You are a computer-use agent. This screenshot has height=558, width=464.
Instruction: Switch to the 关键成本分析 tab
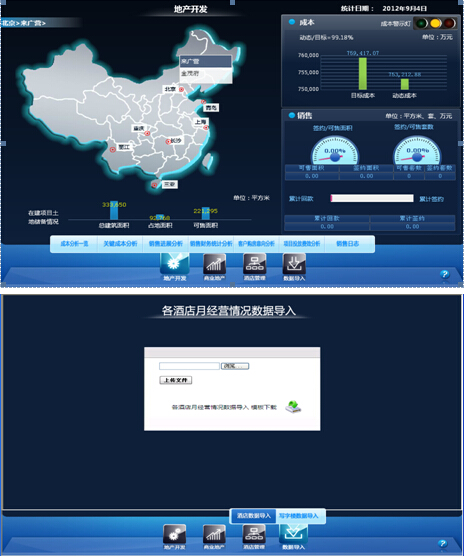pos(120,244)
